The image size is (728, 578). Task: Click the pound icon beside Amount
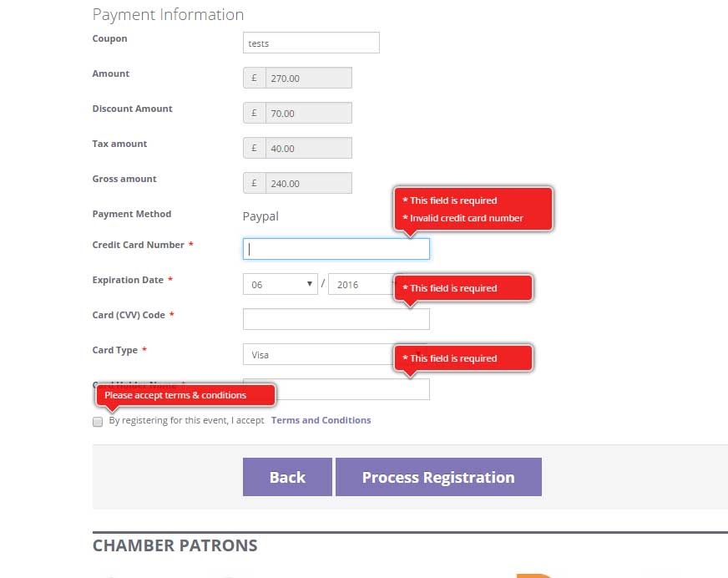[x=255, y=78]
